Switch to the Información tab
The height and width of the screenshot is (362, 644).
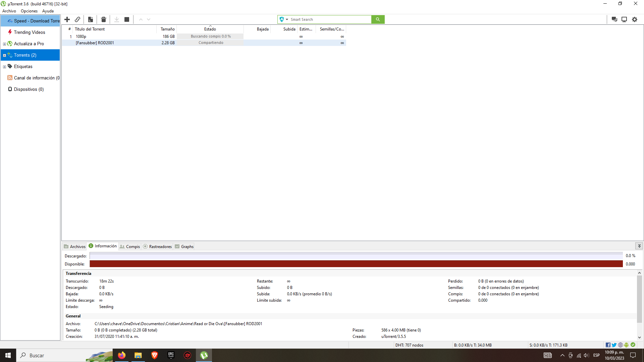103,246
